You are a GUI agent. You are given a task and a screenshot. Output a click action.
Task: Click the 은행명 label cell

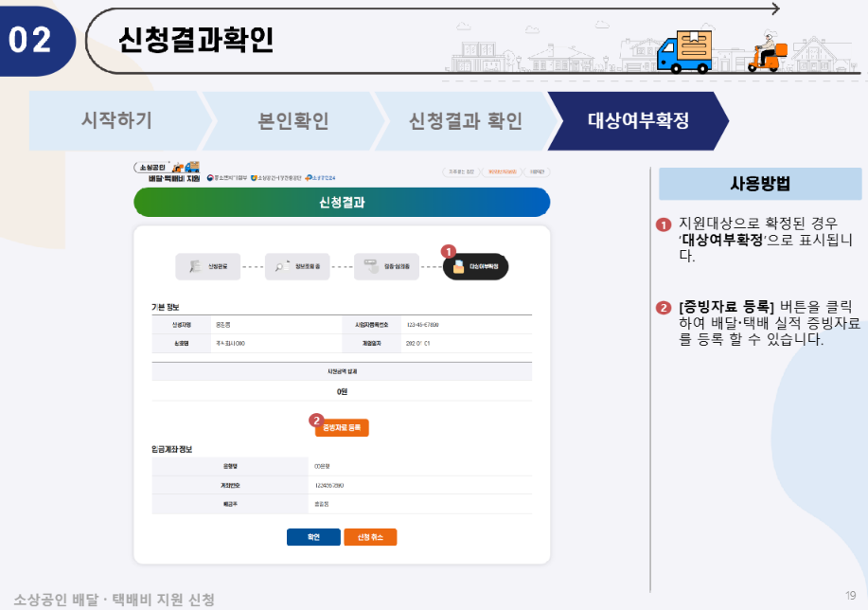coord(230,467)
